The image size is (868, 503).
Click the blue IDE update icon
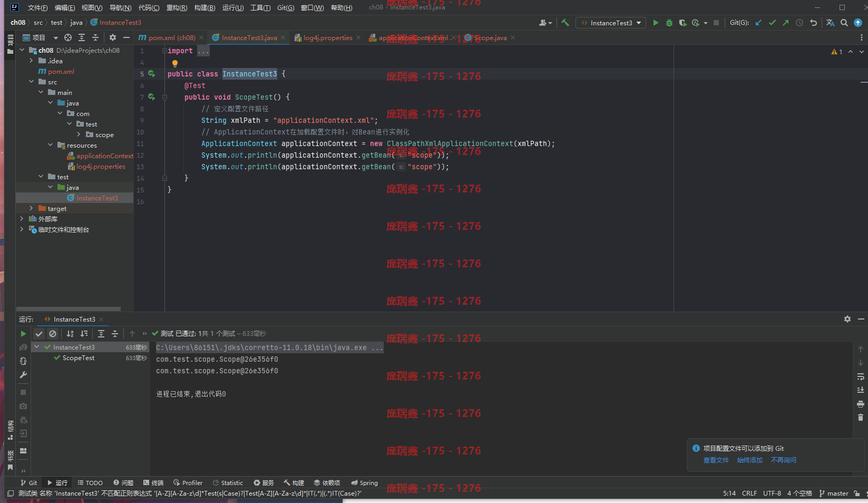pyautogui.click(x=858, y=23)
